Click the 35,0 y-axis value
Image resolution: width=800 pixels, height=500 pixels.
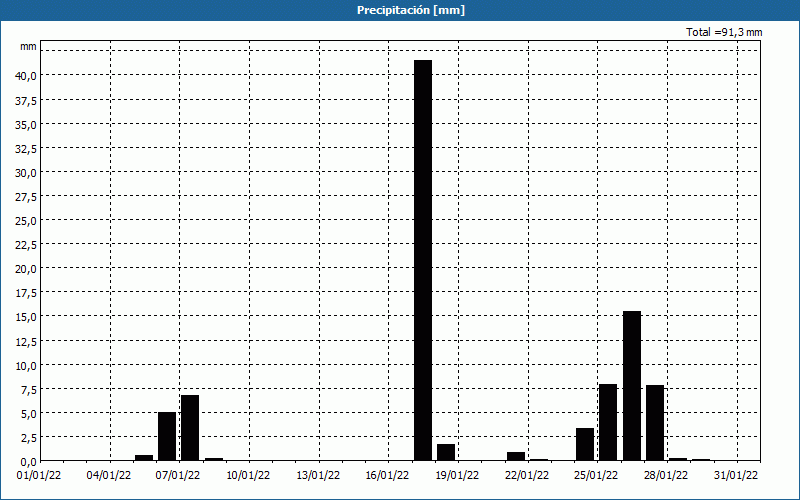point(26,124)
